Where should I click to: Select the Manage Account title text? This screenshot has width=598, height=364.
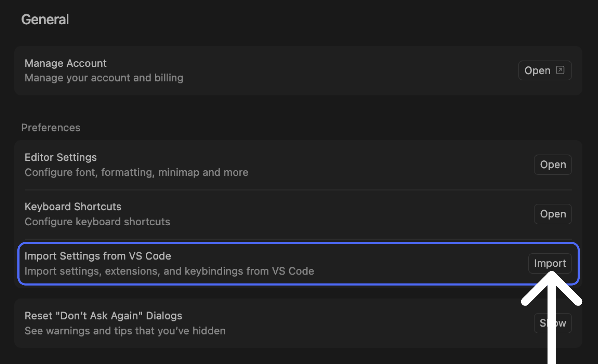(x=65, y=63)
